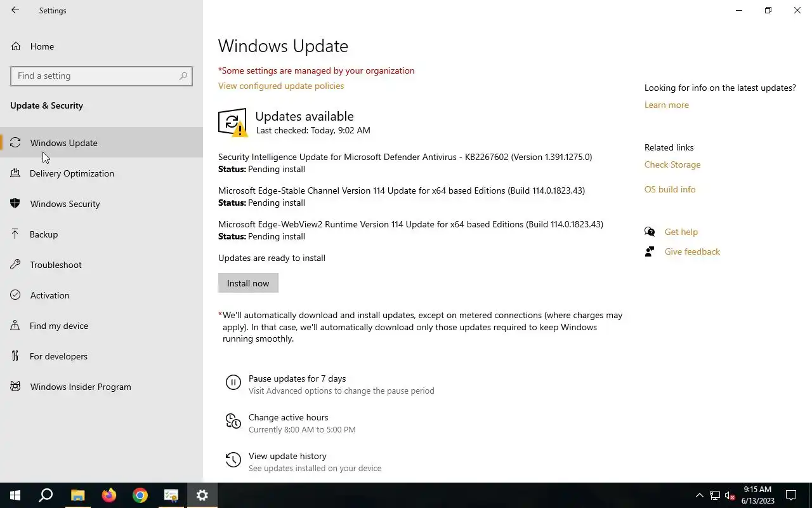Click the Home house icon
This screenshot has width=812, height=508.
(x=15, y=46)
